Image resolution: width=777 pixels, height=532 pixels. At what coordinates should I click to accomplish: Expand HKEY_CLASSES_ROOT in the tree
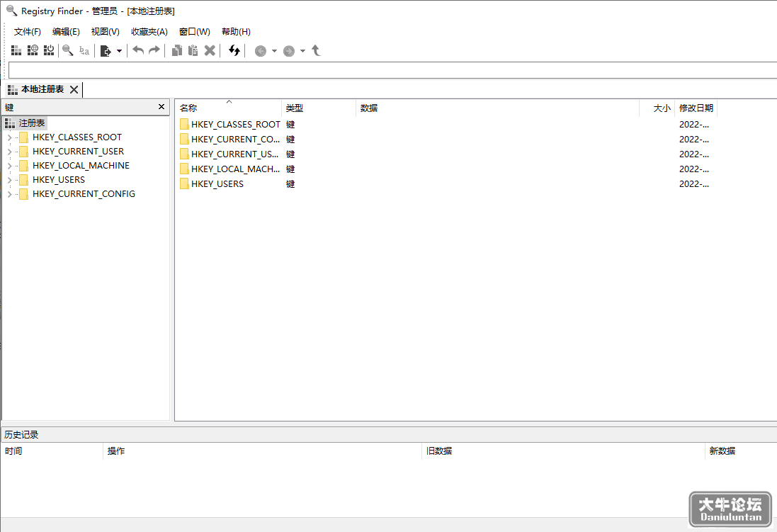(9, 137)
